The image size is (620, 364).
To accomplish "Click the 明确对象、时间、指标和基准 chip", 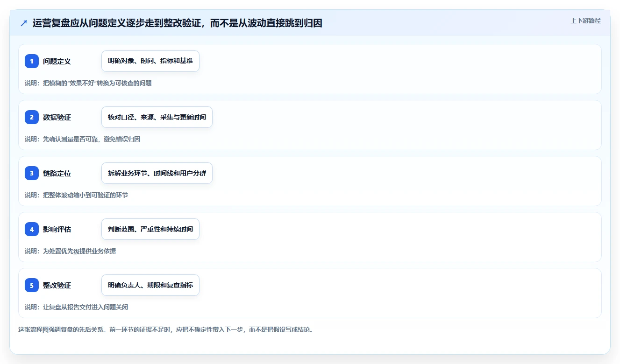I will 150,61.
